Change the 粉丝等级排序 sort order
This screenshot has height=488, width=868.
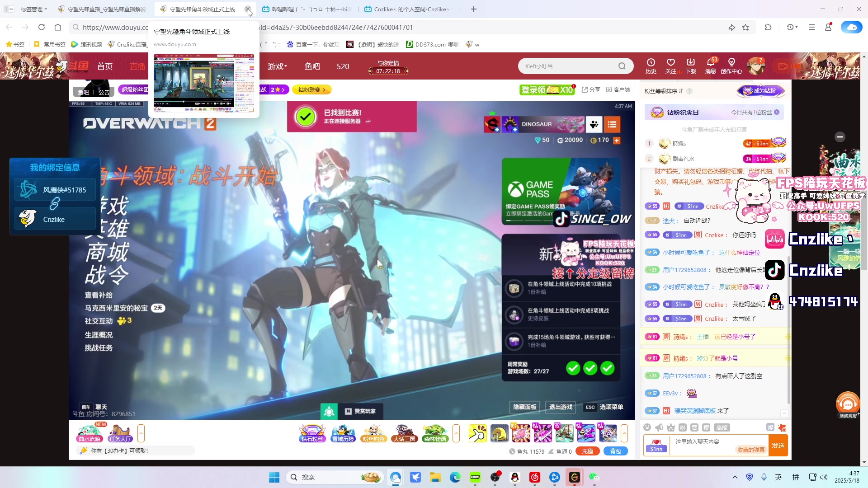[664, 91]
